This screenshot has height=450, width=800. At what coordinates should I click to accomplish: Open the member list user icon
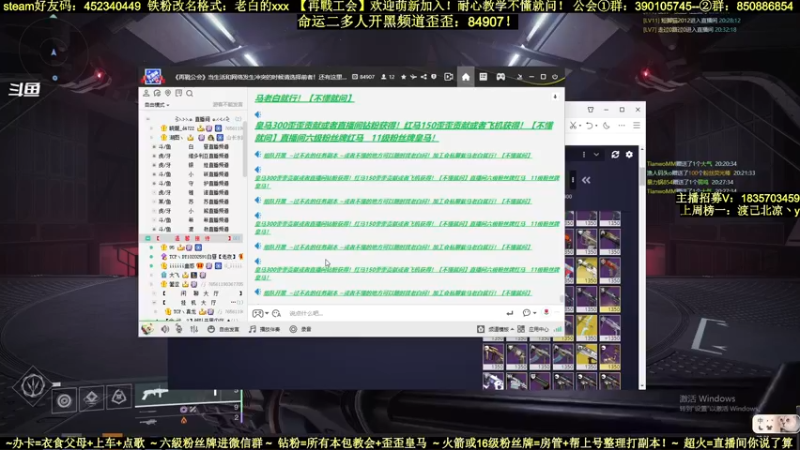point(146,93)
